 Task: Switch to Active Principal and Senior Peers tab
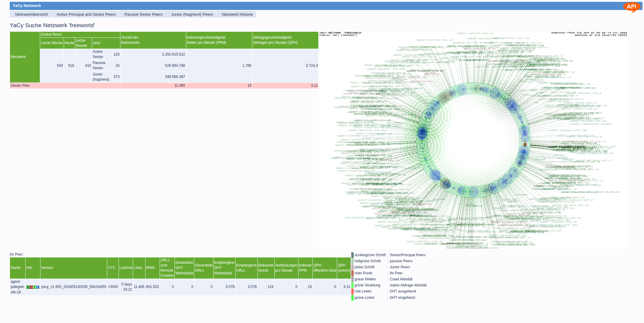[86, 15]
